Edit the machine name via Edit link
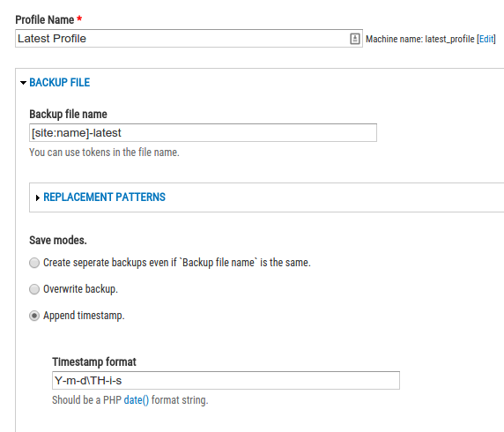 coord(486,39)
